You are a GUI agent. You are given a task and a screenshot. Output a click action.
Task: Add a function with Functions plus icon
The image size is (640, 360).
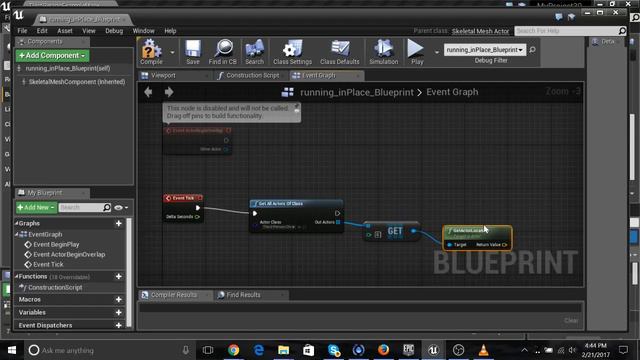pos(119,276)
